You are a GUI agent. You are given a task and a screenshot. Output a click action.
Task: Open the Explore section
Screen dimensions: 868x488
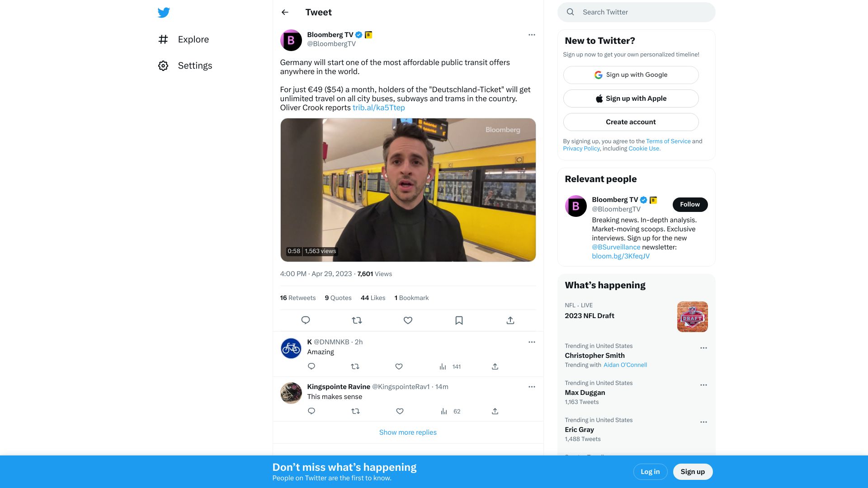[184, 39]
